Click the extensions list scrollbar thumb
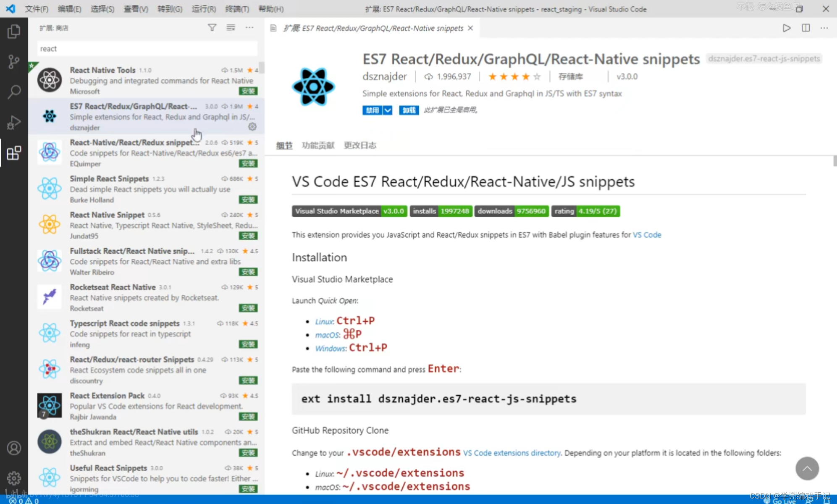Screen dimensions: 837x504 (x=262, y=67)
